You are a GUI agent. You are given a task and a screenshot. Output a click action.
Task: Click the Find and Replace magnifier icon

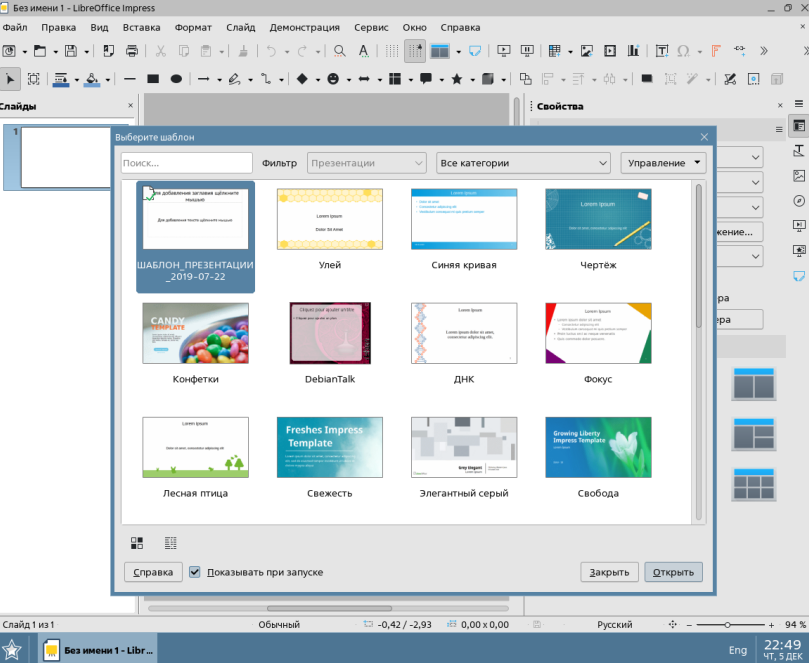[339, 51]
